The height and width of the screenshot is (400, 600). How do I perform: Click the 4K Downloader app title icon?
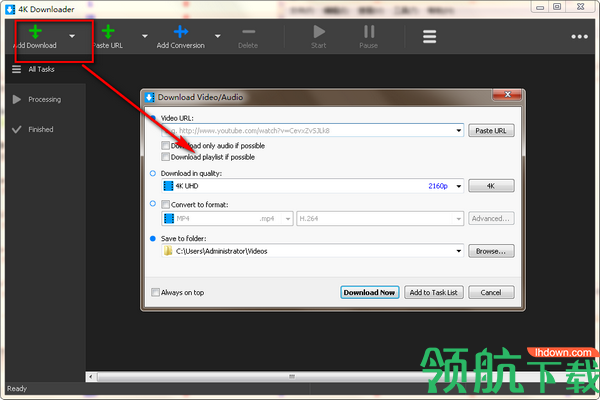[x=10, y=9]
